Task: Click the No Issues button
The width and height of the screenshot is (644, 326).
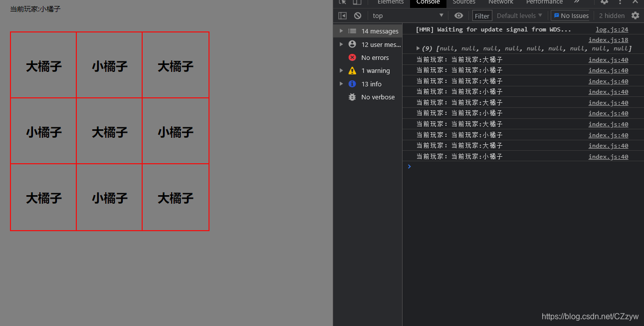Action: (x=571, y=15)
